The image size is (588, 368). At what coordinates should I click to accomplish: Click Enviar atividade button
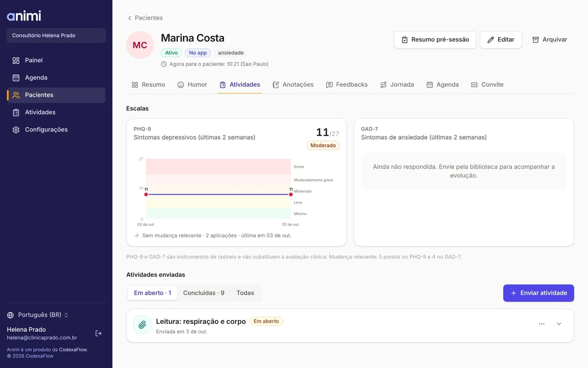(538, 293)
